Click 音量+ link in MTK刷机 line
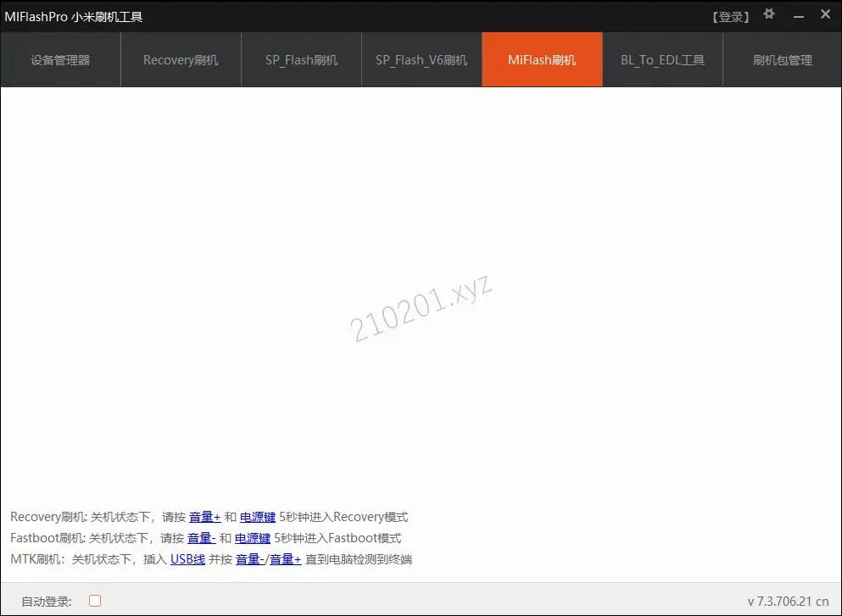 point(285,559)
